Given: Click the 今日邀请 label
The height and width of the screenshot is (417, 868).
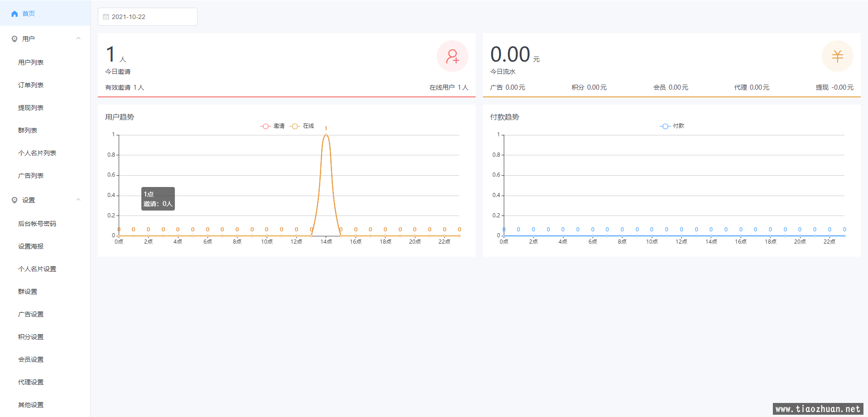Looking at the screenshot, I should 118,72.
